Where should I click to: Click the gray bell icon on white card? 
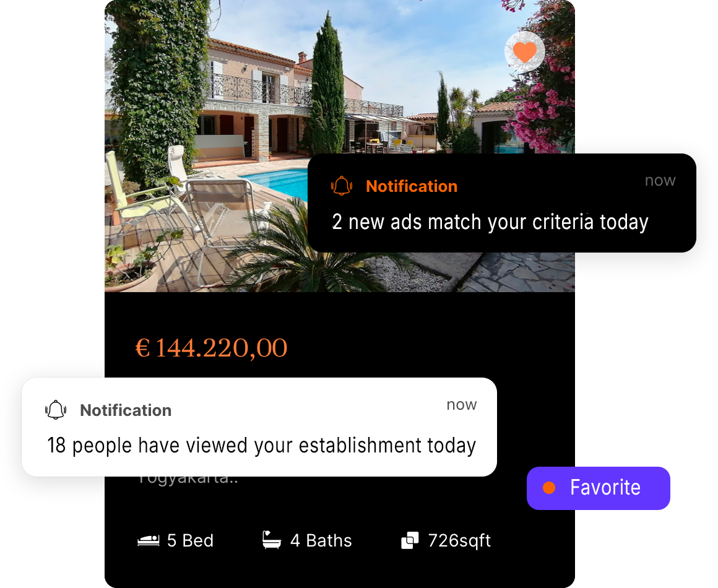(x=56, y=409)
